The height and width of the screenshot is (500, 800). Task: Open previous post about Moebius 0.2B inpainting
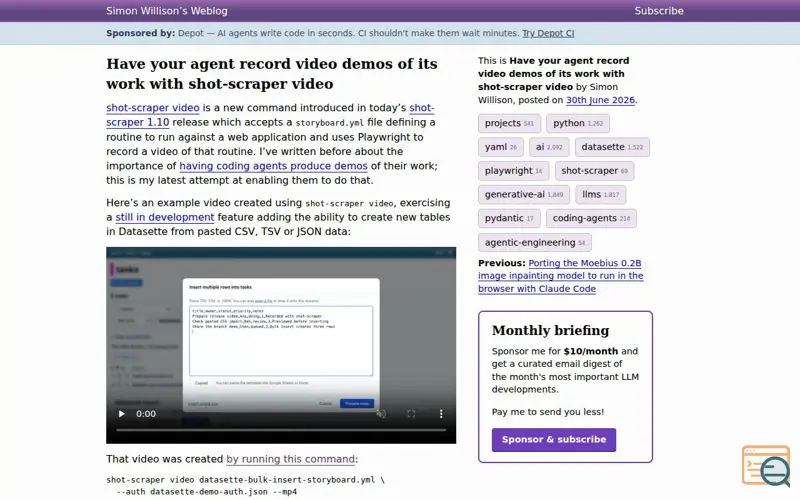click(x=561, y=276)
